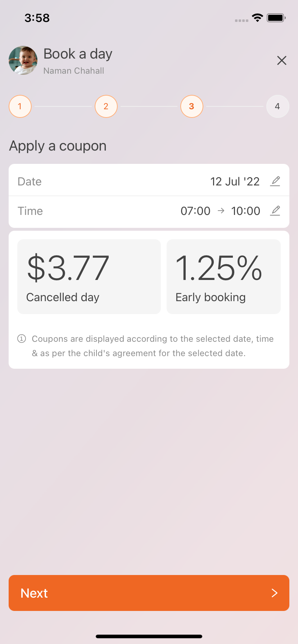Tap the home indicator bar

(x=149, y=636)
